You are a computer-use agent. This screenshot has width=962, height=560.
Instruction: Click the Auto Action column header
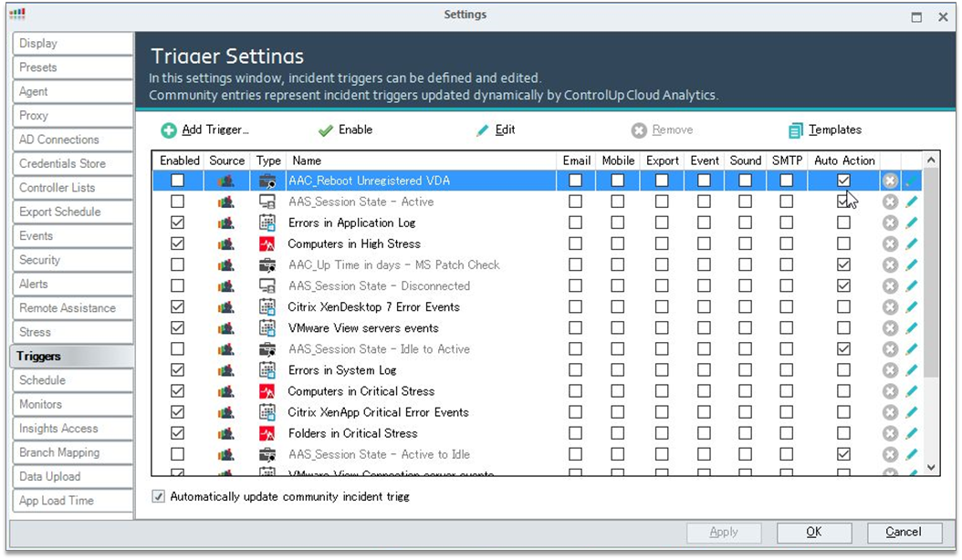(844, 161)
